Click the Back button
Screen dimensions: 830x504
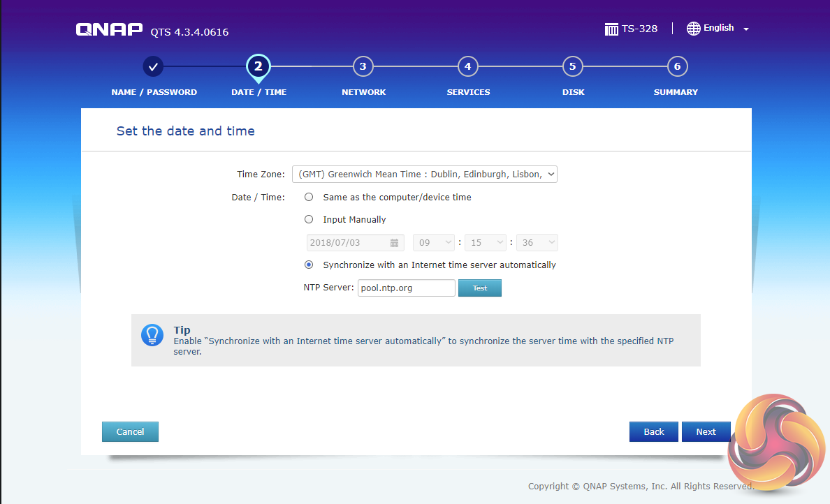coord(654,432)
